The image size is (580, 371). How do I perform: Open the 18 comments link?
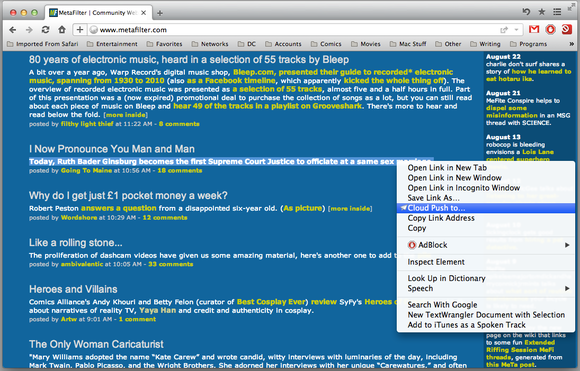pyautogui.click(x=180, y=171)
